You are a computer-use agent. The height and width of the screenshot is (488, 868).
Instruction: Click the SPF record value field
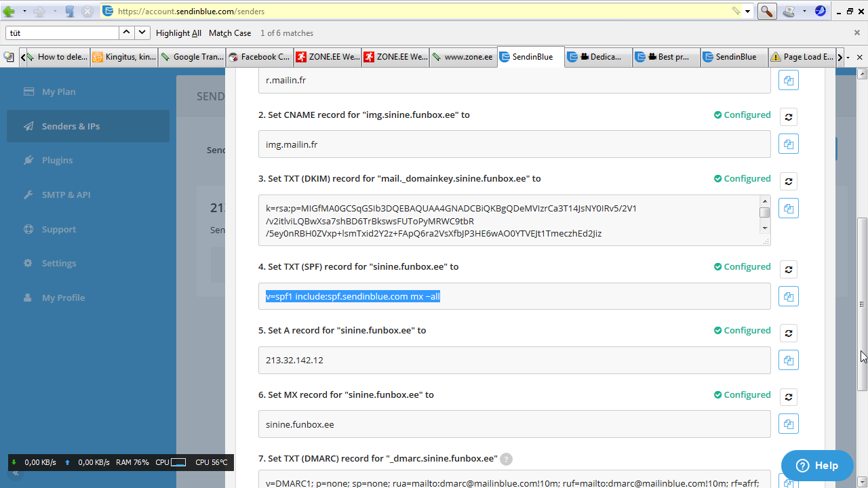[515, 296]
